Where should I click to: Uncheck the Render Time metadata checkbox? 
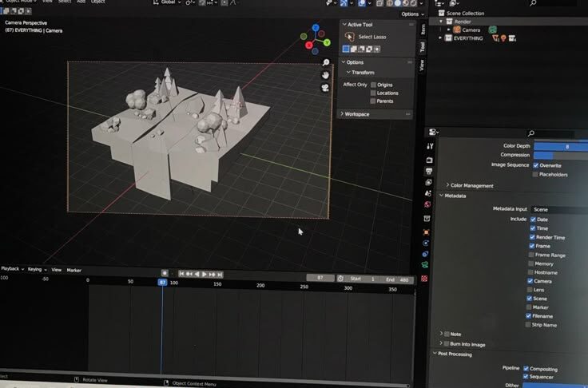[x=532, y=237]
